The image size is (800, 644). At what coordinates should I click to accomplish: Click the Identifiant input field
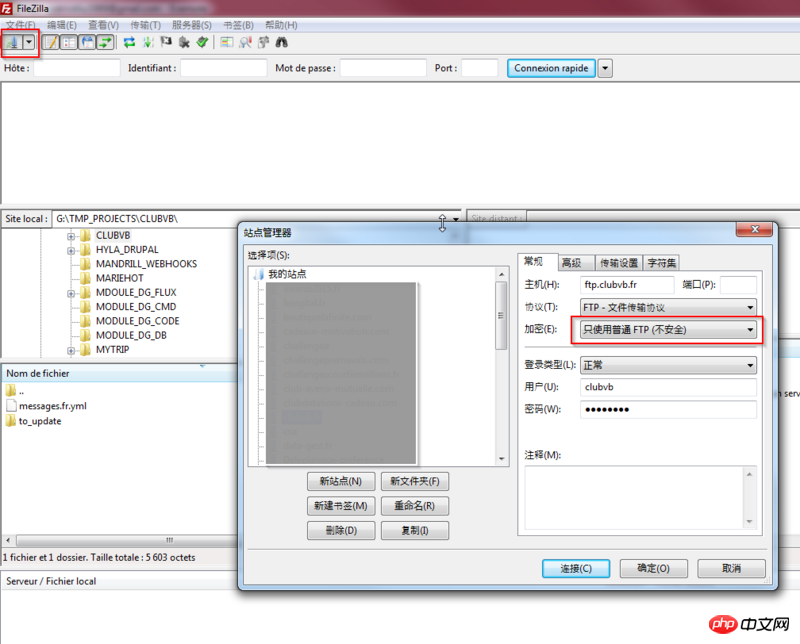[223, 68]
